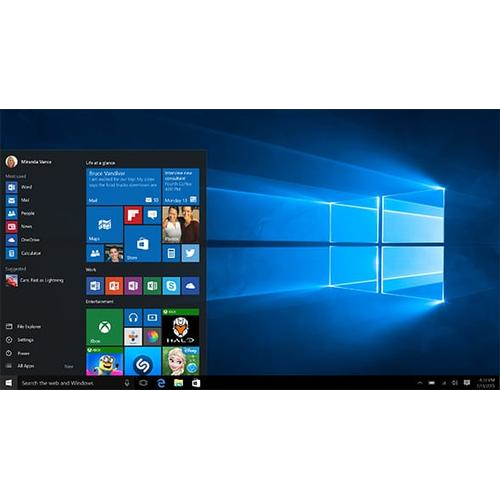The height and width of the screenshot is (500, 500).
Task: Click the battery icon in system tray
Action: click(432, 383)
